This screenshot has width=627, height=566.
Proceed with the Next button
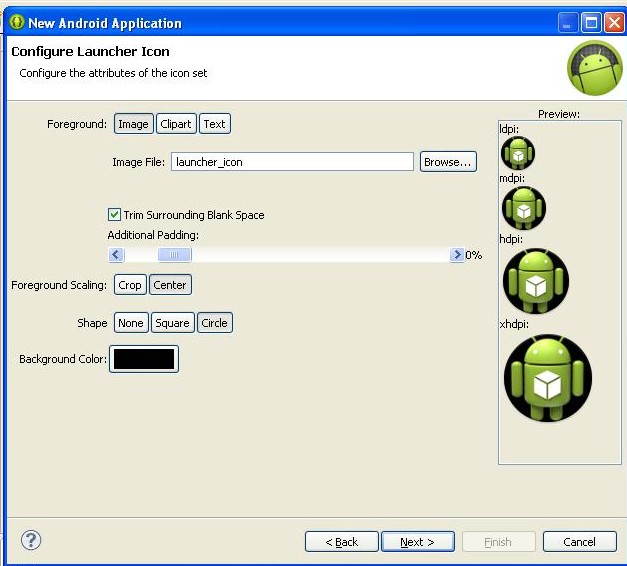click(x=417, y=542)
